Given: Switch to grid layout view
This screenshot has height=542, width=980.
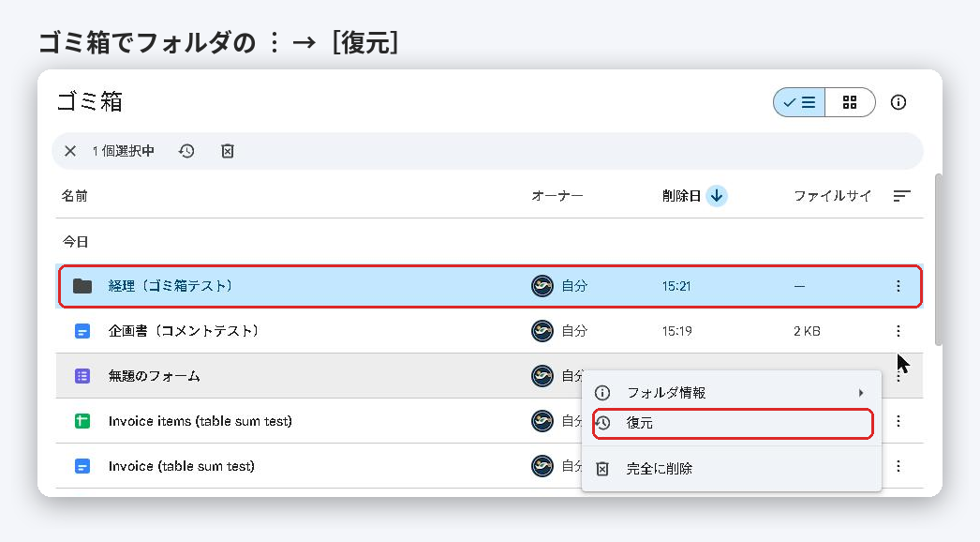Looking at the screenshot, I should pyautogui.click(x=850, y=102).
